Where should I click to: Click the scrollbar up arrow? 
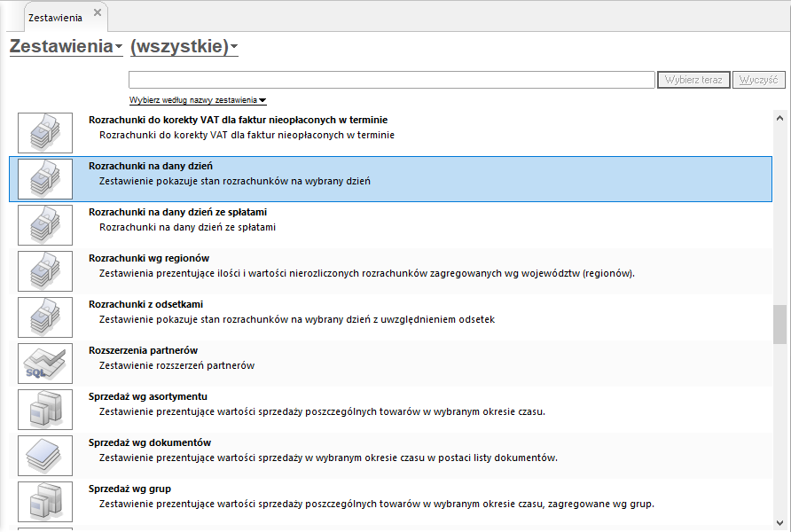779,119
